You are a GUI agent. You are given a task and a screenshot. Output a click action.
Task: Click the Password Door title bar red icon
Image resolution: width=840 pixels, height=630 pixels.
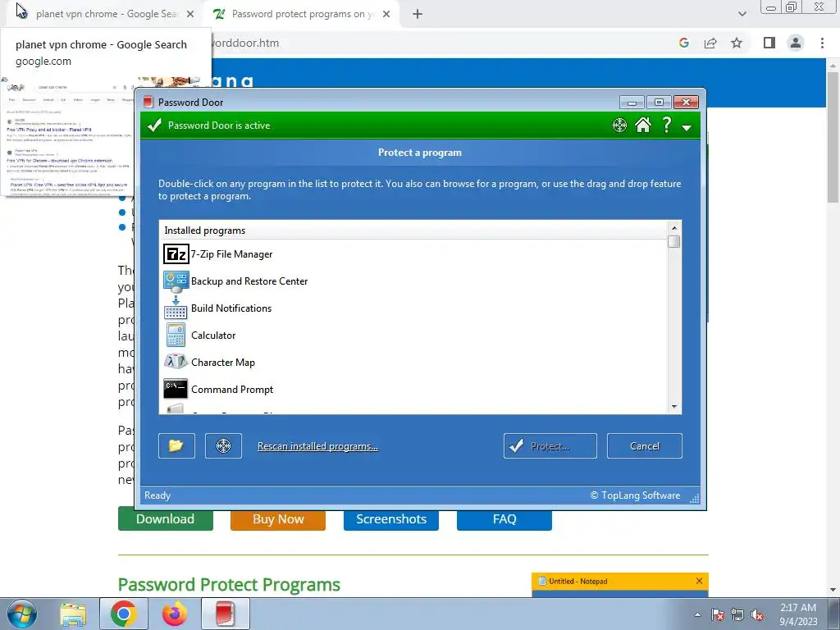click(x=148, y=102)
